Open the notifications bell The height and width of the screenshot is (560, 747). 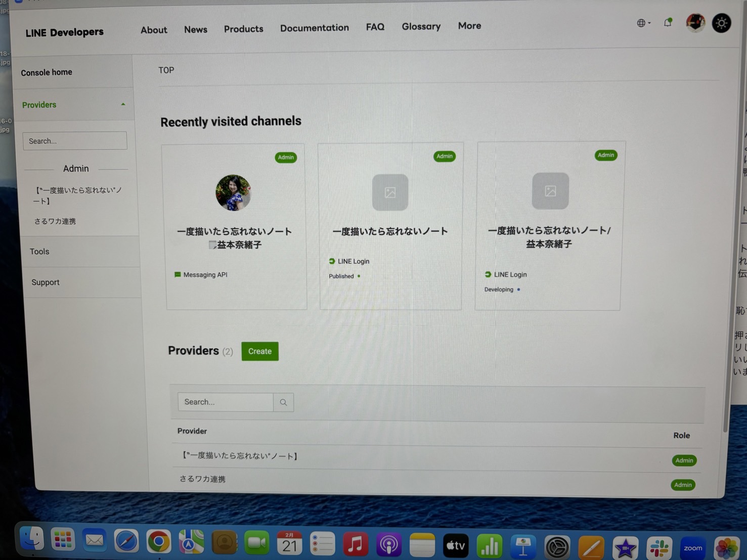click(668, 22)
